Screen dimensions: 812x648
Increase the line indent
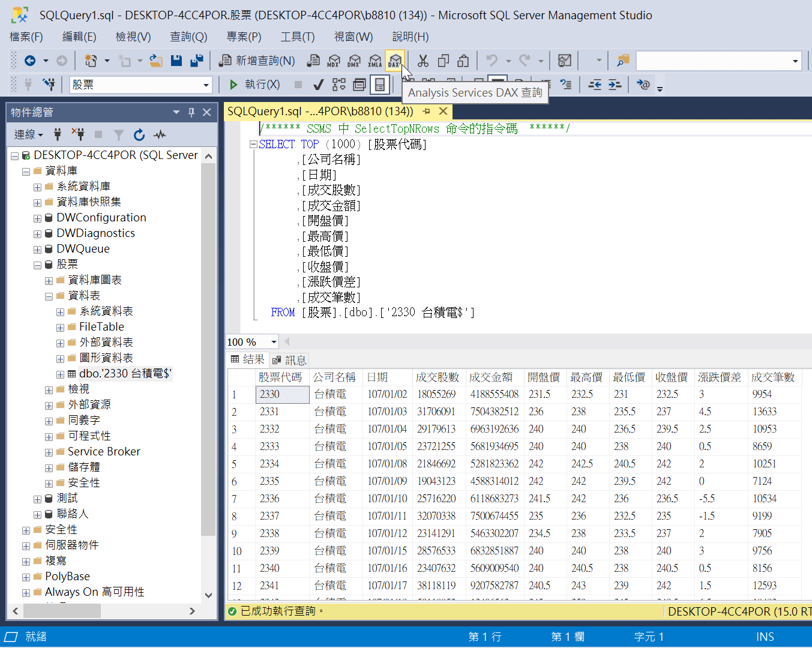pyautogui.click(x=615, y=85)
